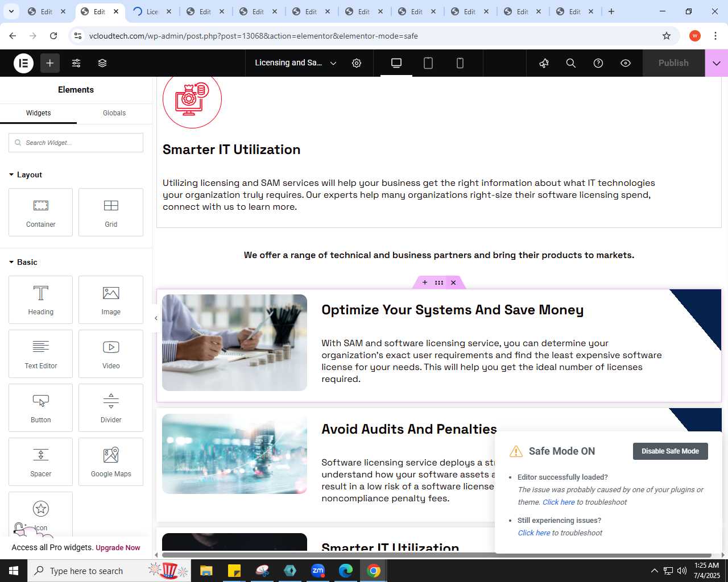728x582 pixels.
Task: Open What's New megaphone icon
Action: [x=544, y=63]
